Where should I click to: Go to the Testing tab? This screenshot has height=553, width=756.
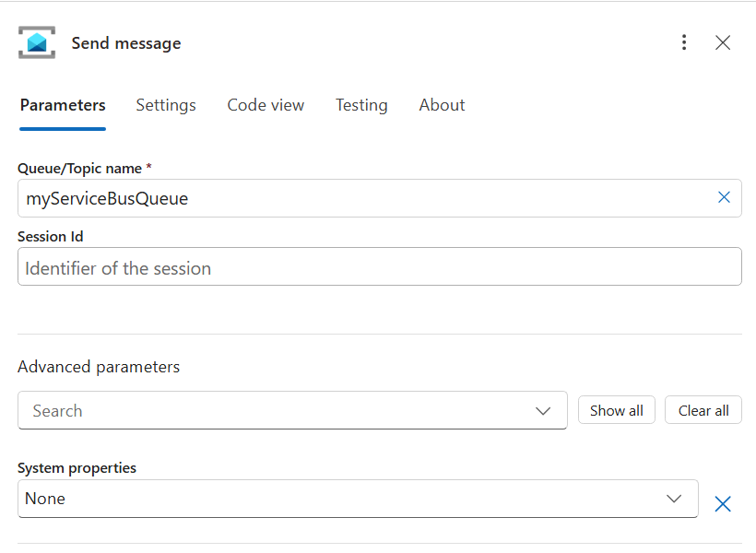(361, 105)
